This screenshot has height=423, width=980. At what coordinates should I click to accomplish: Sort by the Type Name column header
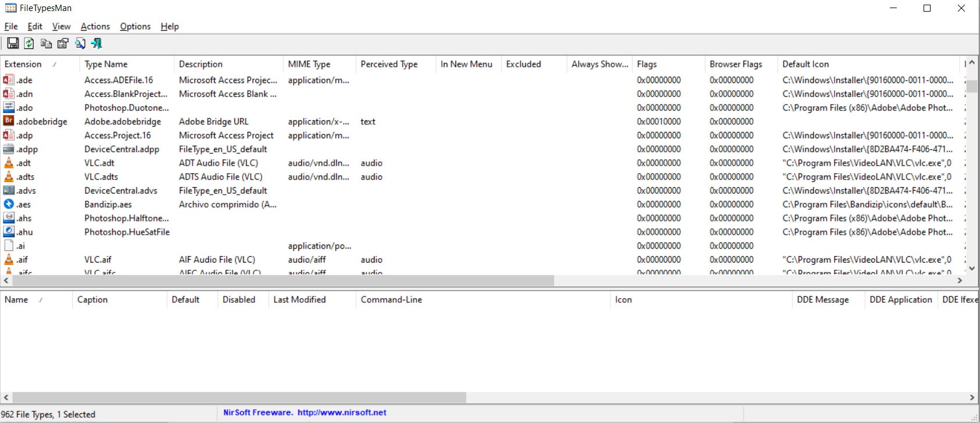pyautogui.click(x=127, y=64)
